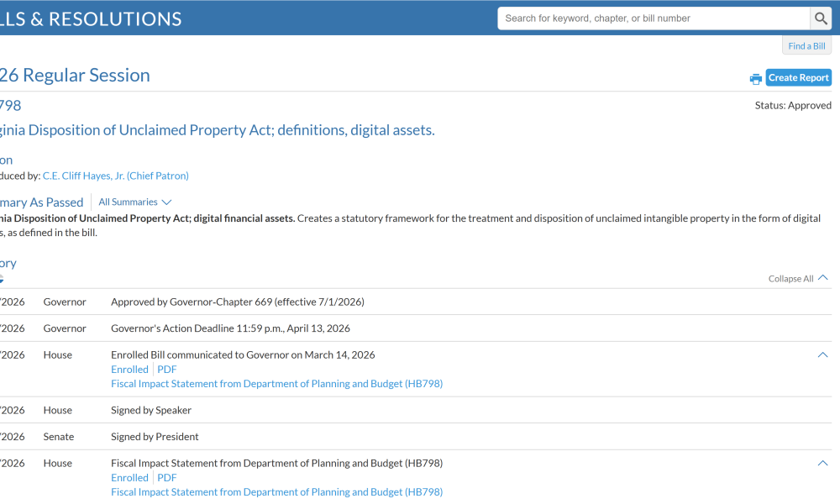Collapse the Enrolled Bill communicated row chevron
This screenshot has height=504, width=840.
coord(822,355)
